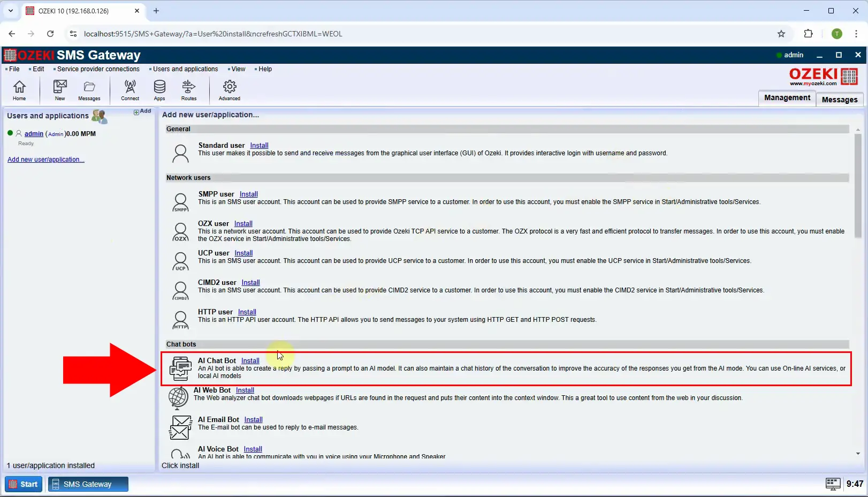
Task: Click the AI Email Bot envelope icon
Action: [x=180, y=427]
